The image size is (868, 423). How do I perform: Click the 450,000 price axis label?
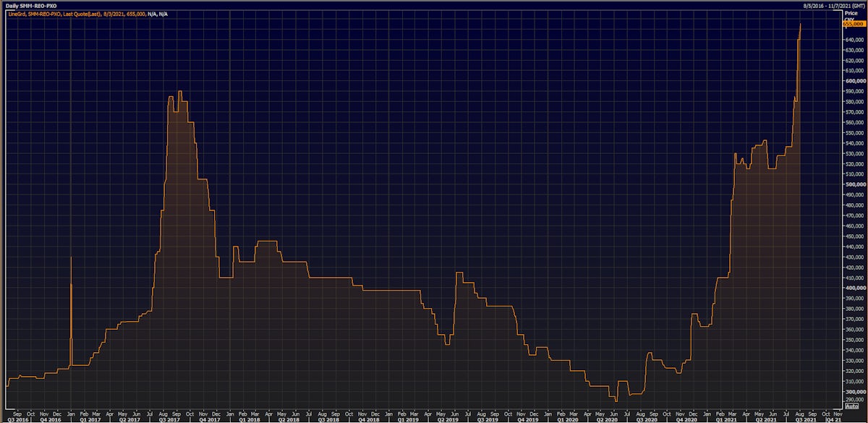(854, 236)
